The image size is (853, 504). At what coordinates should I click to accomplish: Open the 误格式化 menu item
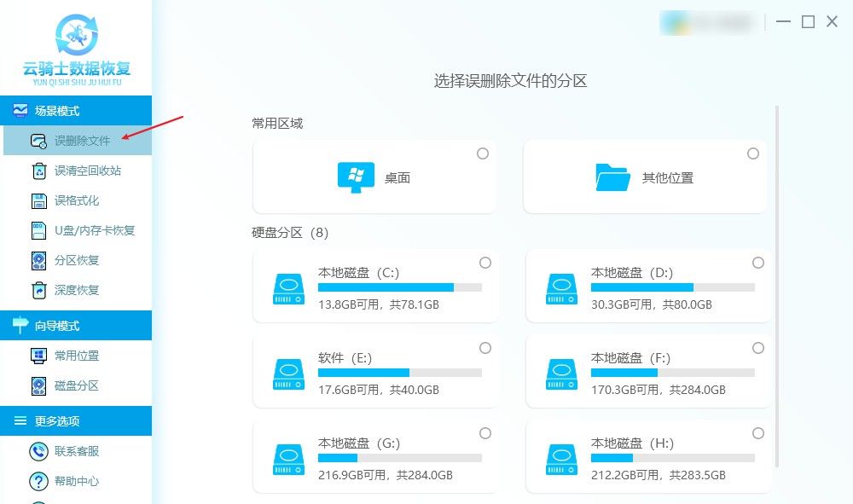pos(78,200)
